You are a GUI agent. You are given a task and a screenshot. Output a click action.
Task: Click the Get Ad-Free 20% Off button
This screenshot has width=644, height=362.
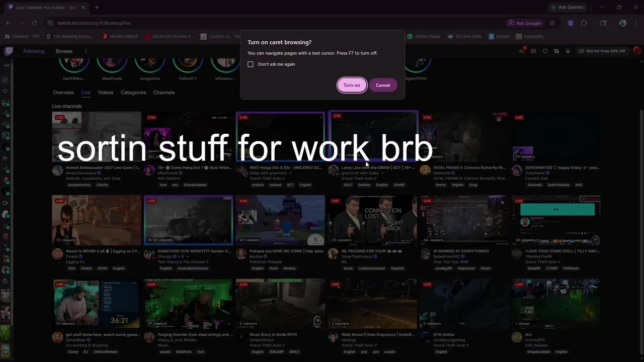[602, 51]
